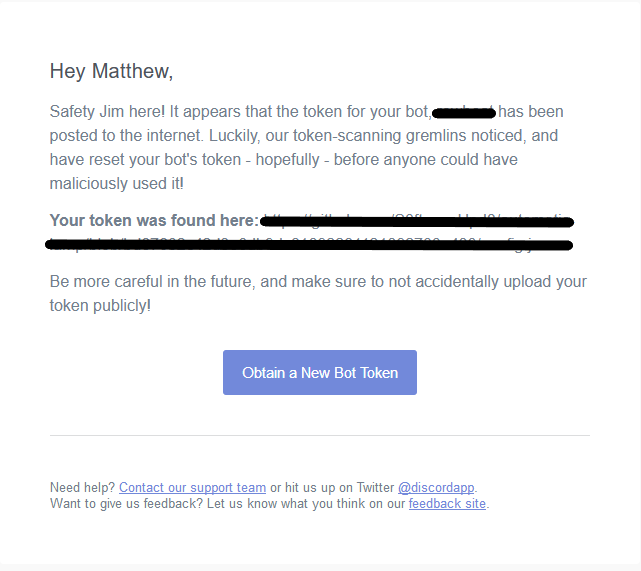Click the 'token publicly!' closing text
Screen dimensions: 641x571
pyautogui.click(x=100, y=306)
